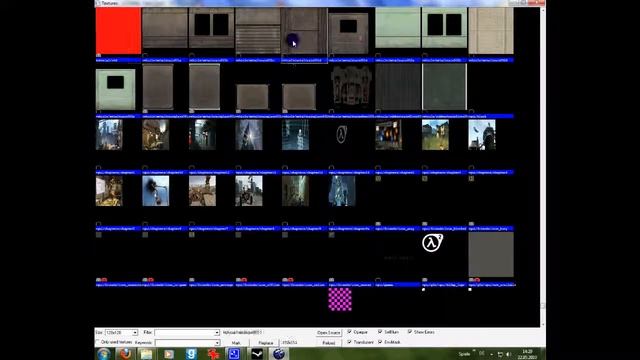Click the texture browser scrollbar up arrow
The height and width of the screenshot is (360, 640).
click(543, 10)
